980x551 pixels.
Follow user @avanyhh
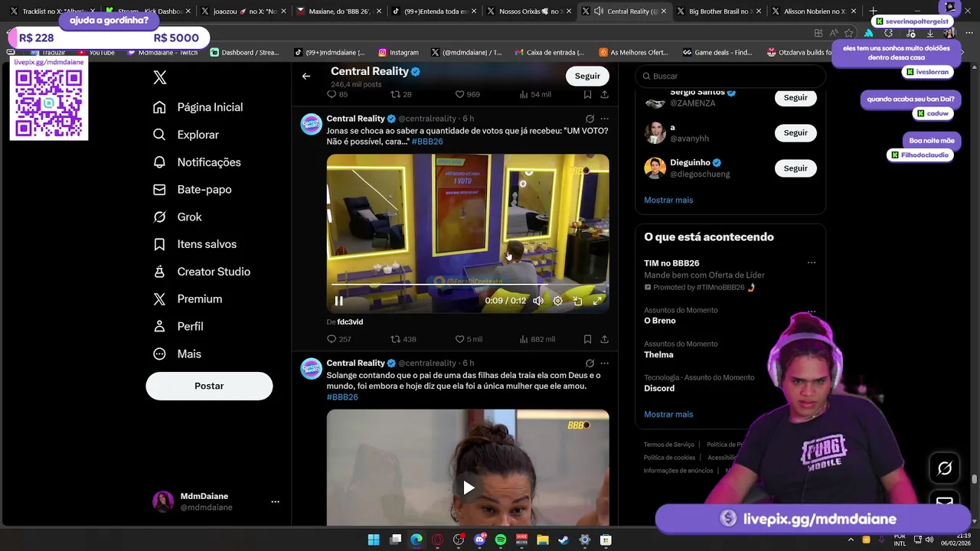point(795,132)
